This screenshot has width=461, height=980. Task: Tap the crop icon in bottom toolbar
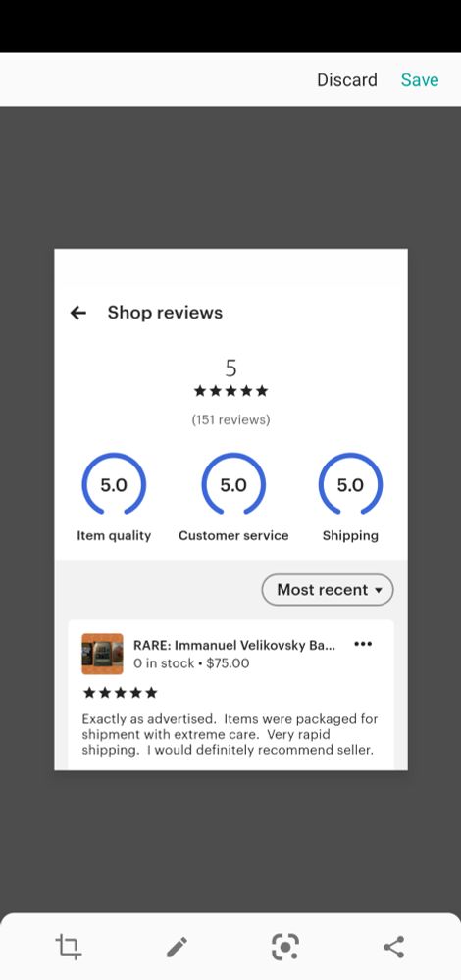click(x=69, y=947)
